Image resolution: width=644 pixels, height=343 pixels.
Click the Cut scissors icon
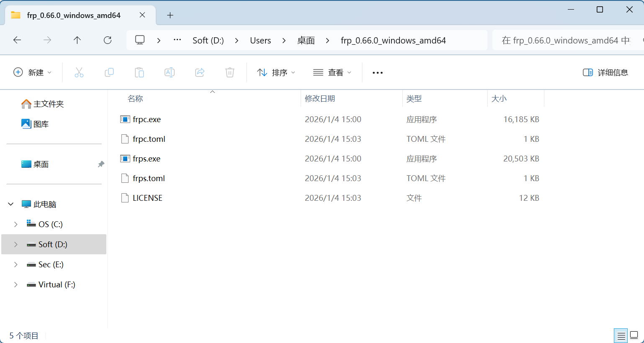[x=79, y=72]
